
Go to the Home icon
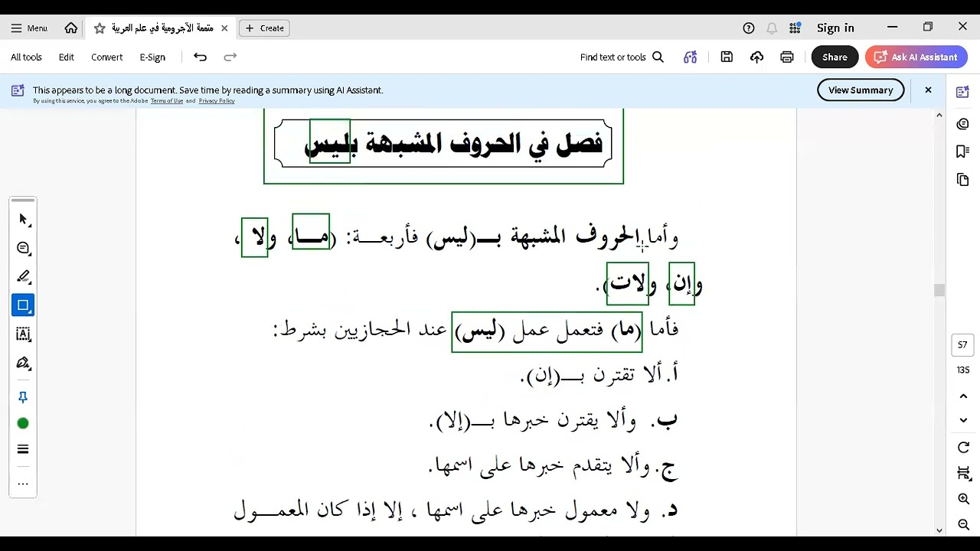click(71, 28)
